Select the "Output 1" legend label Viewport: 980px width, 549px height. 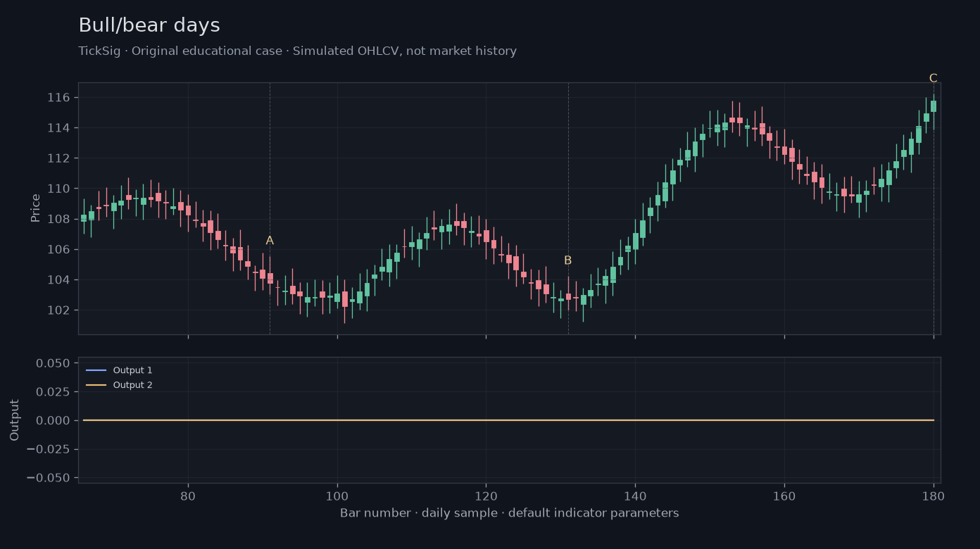(132, 370)
